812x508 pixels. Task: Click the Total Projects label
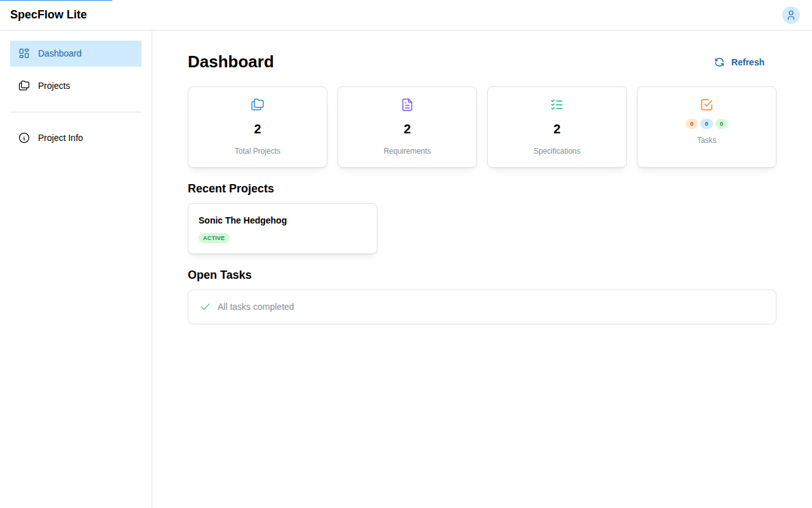pos(258,151)
